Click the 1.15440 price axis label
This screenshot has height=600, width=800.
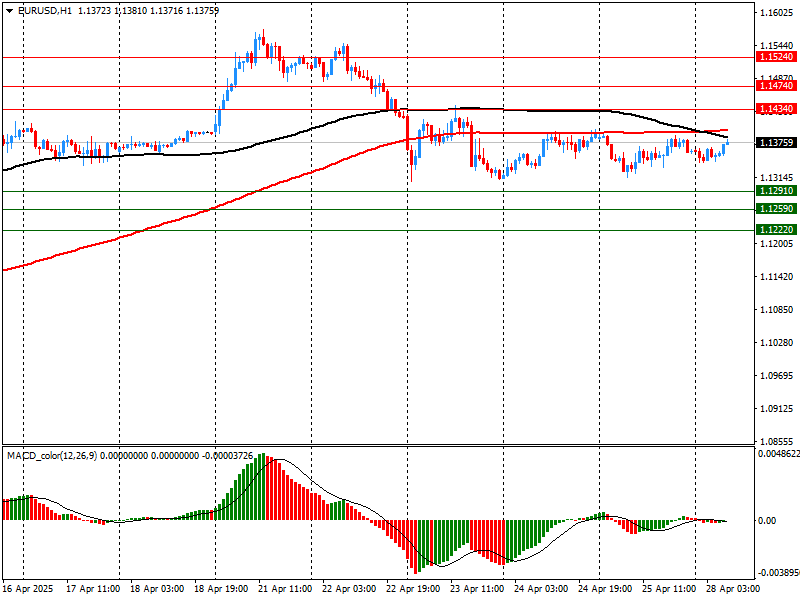click(x=777, y=46)
